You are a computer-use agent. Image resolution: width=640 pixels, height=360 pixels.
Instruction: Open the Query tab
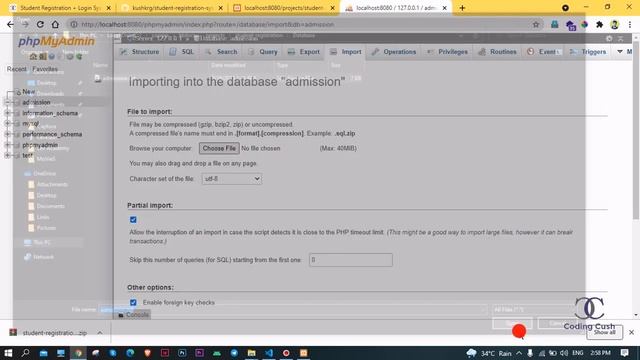point(263,52)
